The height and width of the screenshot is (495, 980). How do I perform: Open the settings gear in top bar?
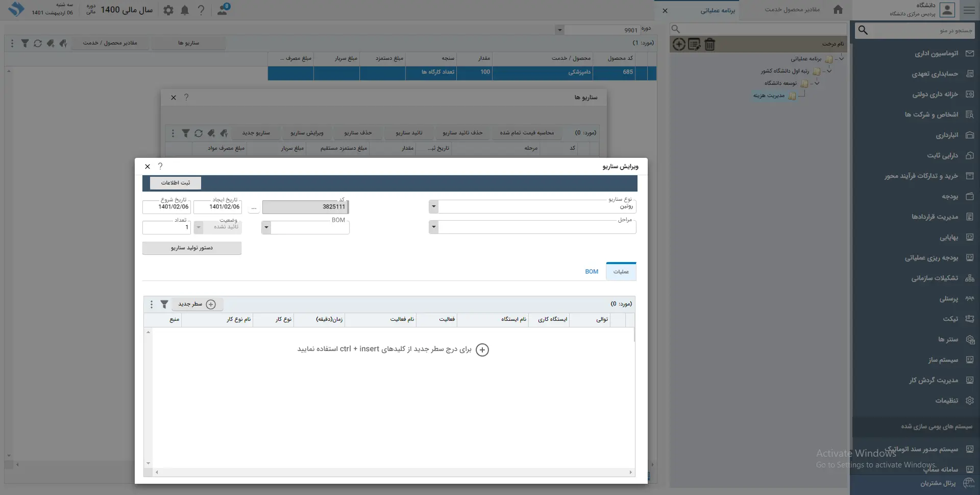168,10
